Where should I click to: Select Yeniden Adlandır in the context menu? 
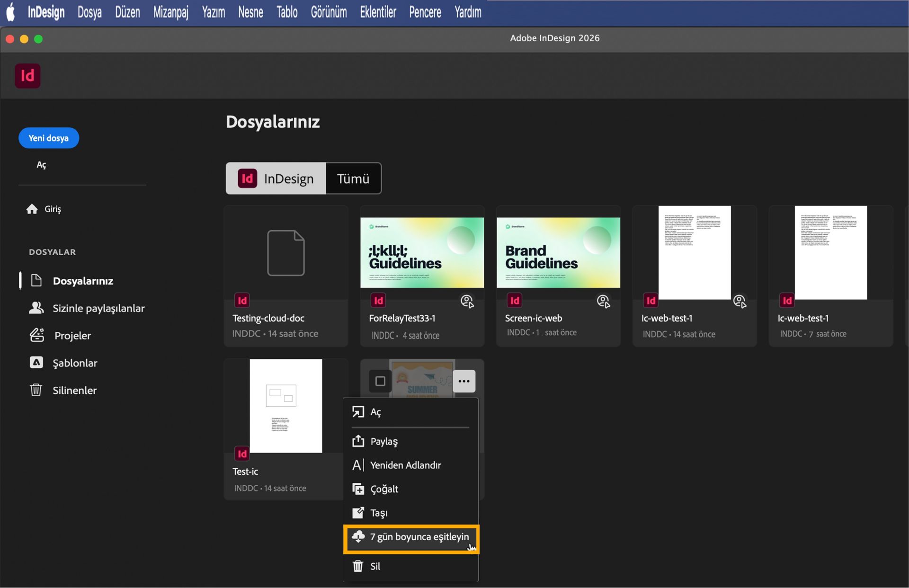point(405,465)
